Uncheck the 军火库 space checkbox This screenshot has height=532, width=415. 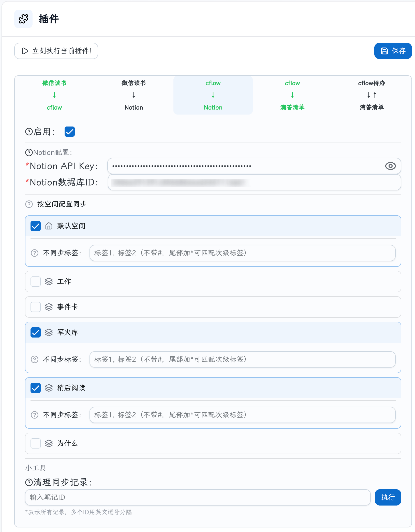tap(36, 332)
